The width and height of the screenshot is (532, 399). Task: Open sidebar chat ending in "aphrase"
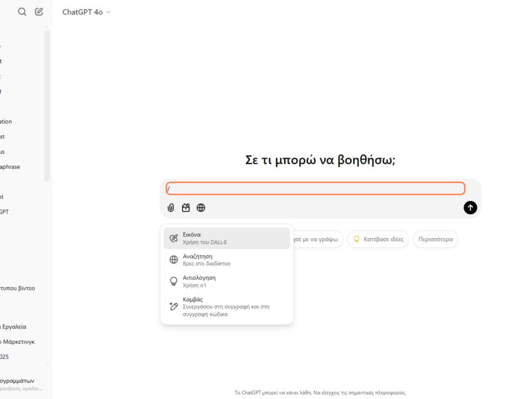(x=10, y=167)
